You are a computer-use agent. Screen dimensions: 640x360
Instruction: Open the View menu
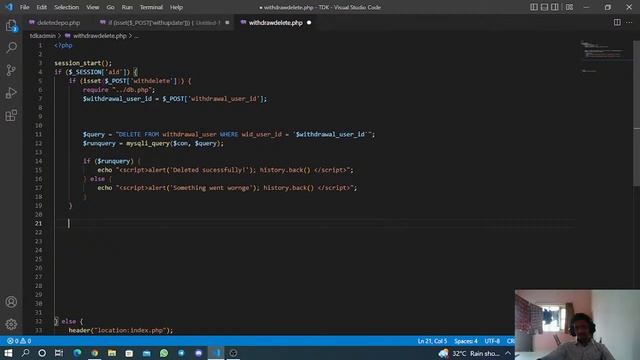[93, 7]
